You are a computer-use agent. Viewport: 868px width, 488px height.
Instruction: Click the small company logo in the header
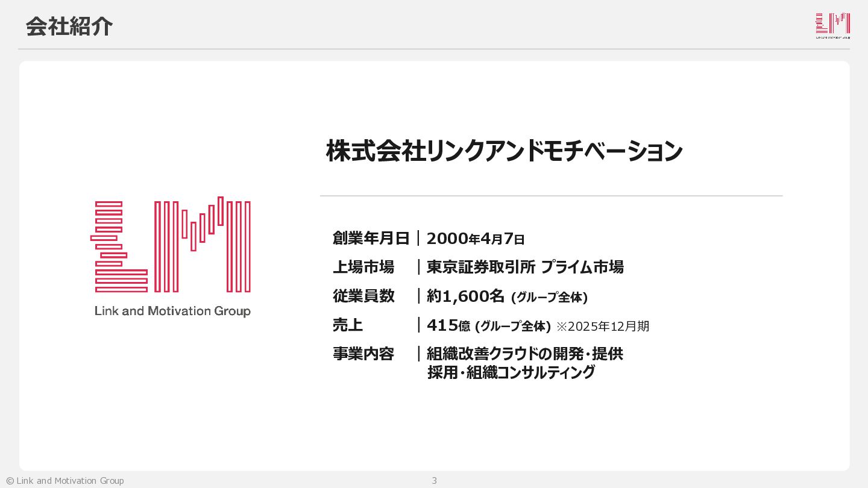pyautogui.click(x=832, y=26)
